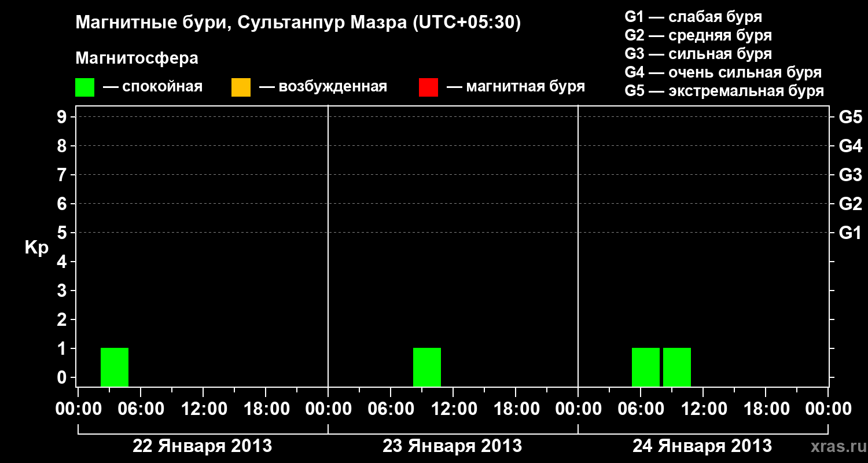
Task: Click the first green bar on 24 Января
Action: (646, 367)
